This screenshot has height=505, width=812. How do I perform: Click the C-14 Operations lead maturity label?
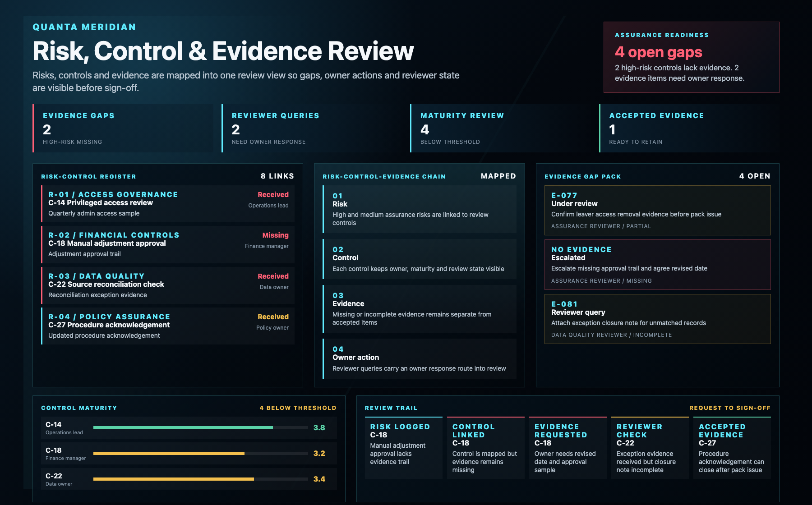[x=64, y=428]
